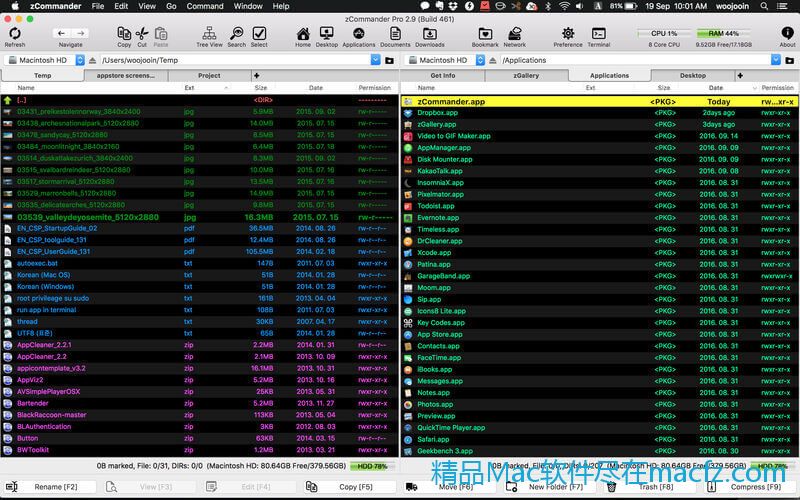
Task: Navigate back with the left arrow
Action: point(61,33)
